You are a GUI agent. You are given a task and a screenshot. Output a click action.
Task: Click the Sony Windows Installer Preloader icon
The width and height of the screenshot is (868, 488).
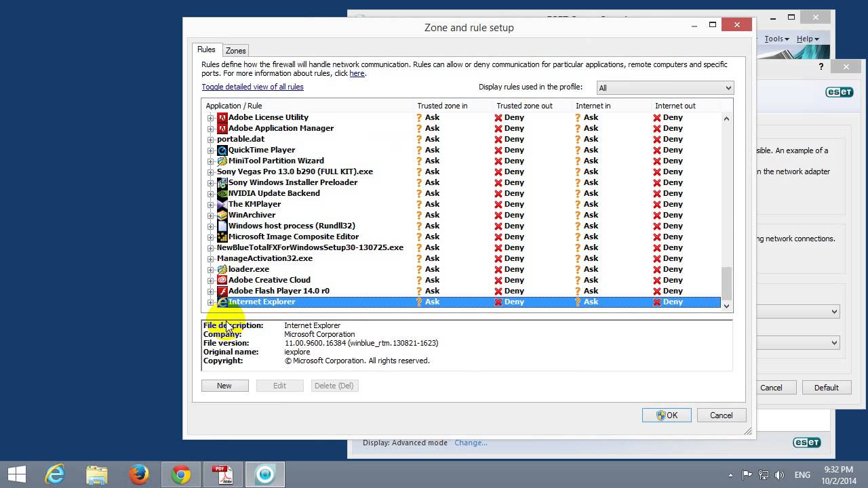222,182
